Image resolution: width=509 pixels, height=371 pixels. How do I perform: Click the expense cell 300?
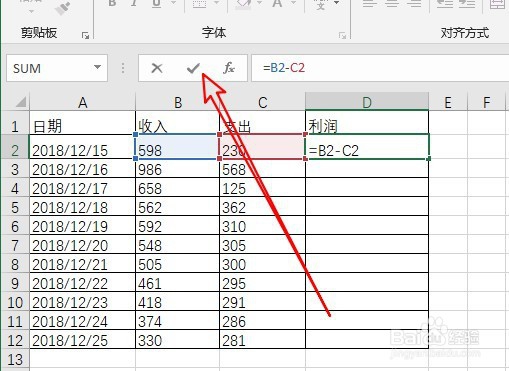[x=263, y=263]
